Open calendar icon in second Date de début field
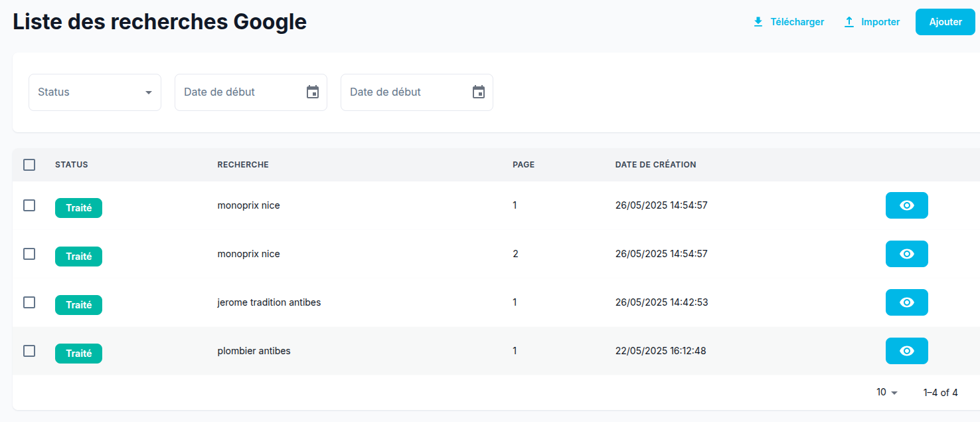980x422 pixels. click(x=479, y=92)
